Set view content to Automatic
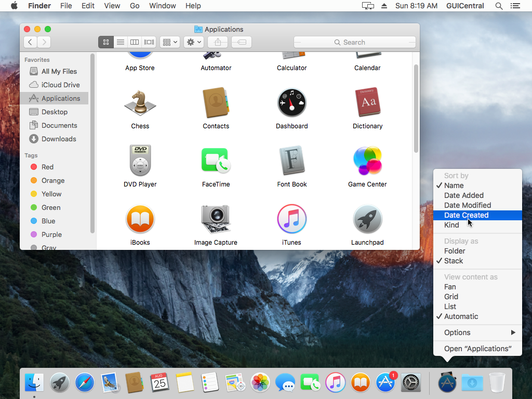The width and height of the screenshot is (532, 399). [477, 316]
